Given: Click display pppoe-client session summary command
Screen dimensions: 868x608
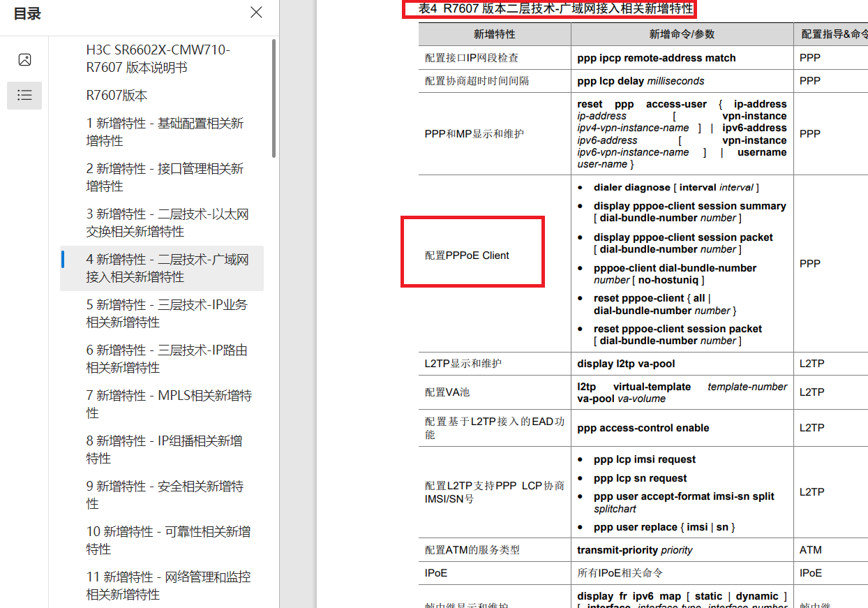Looking at the screenshot, I should pyautogui.click(x=689, y=212).
